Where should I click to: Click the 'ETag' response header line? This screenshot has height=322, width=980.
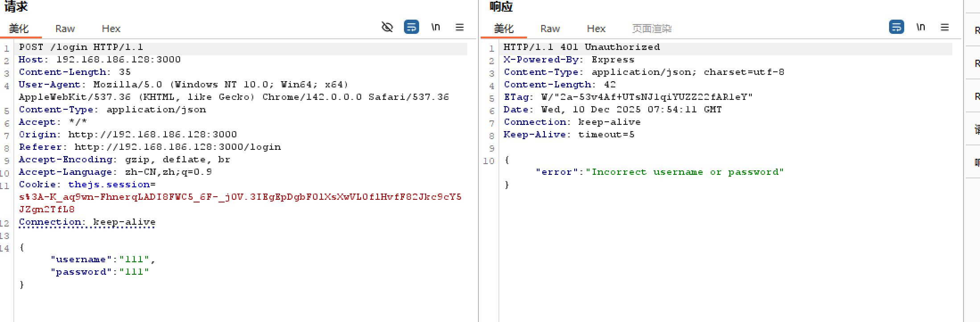[629, 97]
